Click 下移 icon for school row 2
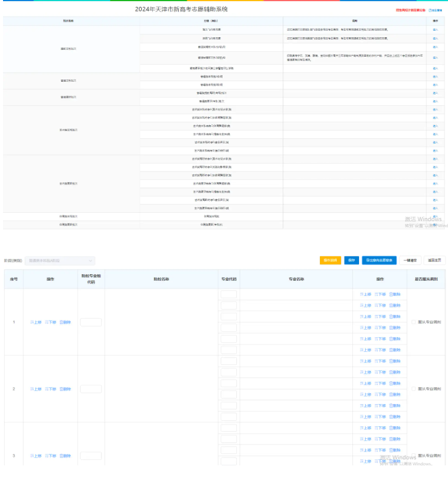 pyautogui.click(x=51, y=389)
